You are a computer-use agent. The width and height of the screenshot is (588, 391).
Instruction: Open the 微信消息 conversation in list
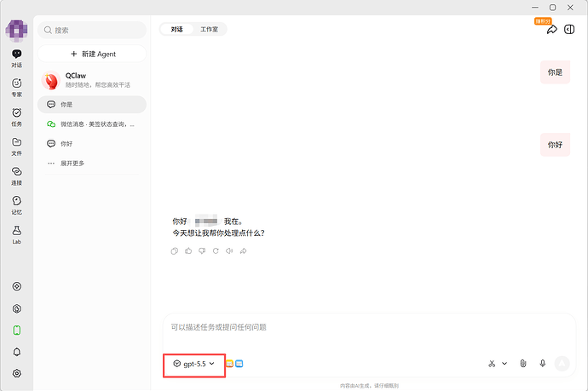(92, 124)
